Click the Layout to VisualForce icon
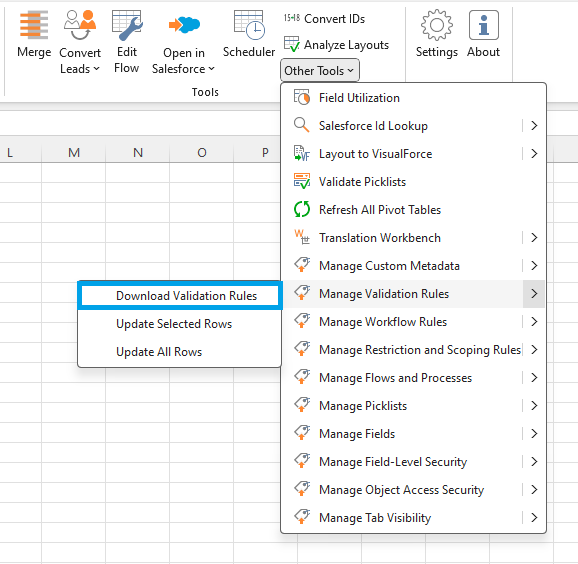578x564 pixels. (302, 153)
